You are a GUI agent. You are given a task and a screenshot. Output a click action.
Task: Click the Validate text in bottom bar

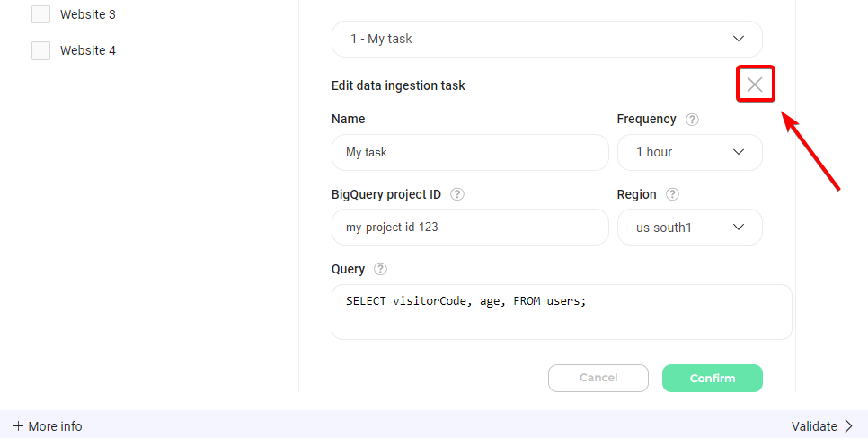coord(814,426)
